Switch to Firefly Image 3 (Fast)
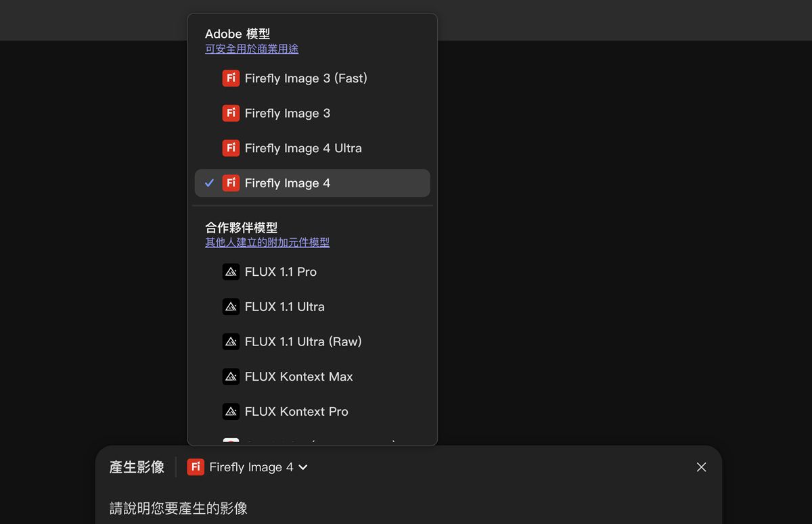This screenshot has height=524, width=812. tap(306, 78)
